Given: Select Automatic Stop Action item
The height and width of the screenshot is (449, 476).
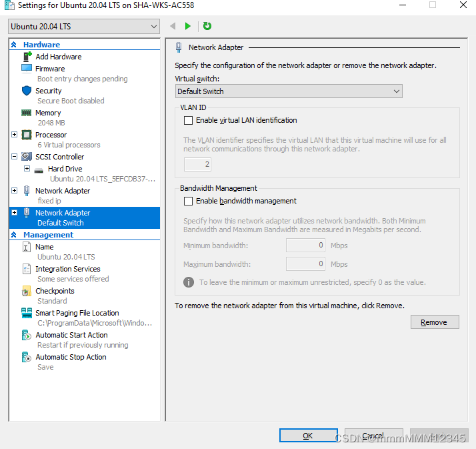Looking at the screenshot, I should (x=71, y=357).
